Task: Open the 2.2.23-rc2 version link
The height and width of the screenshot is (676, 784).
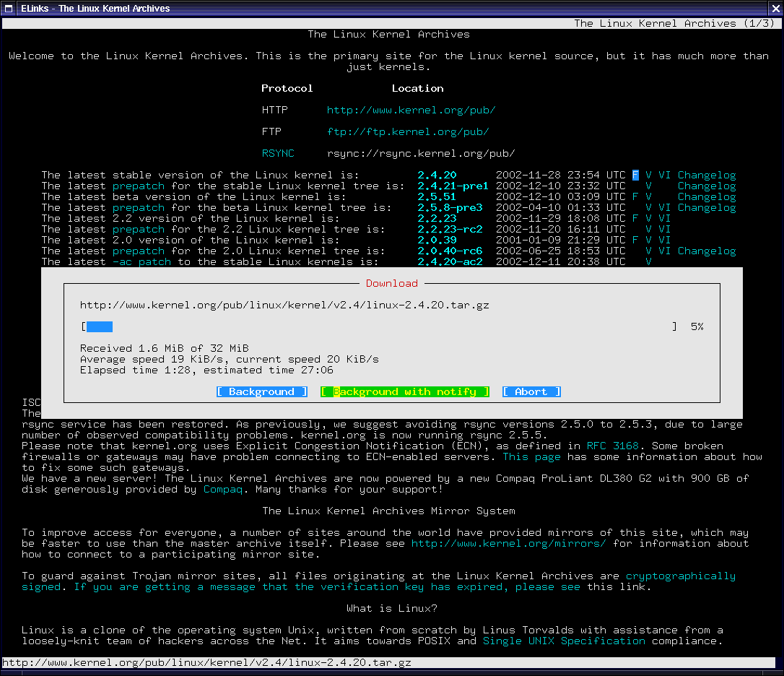Action: point(450,229)
